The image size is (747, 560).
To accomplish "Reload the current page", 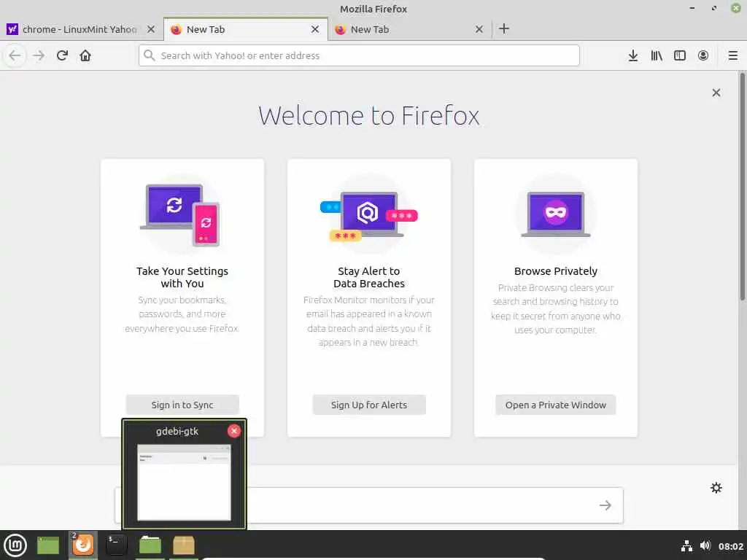I will (62, 55).
